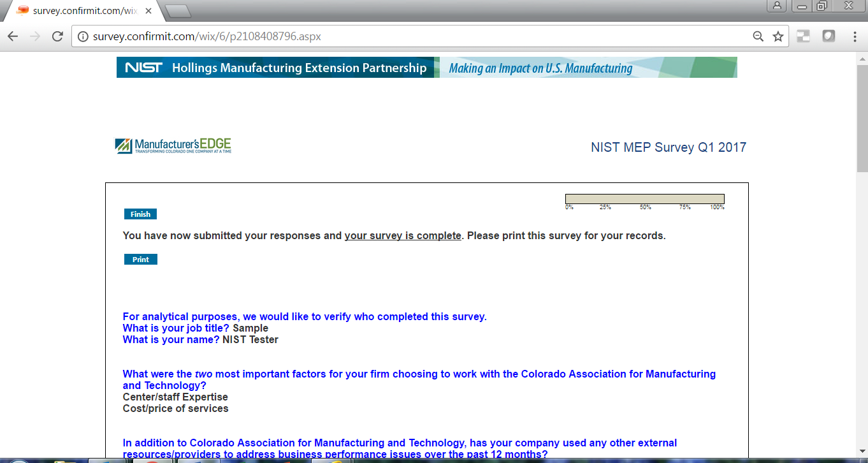Viewport: 868px width, 463px height.
Task: Close the Chrome window
Action: [848, 6]
